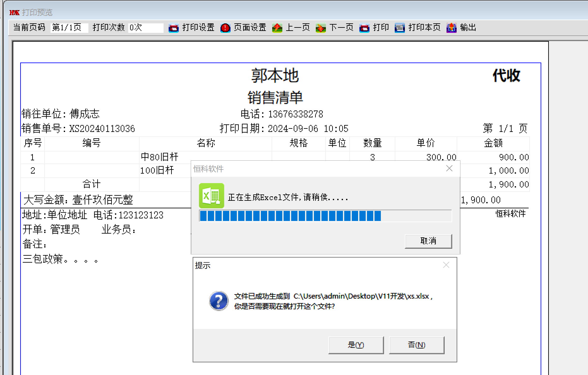Click the 规格 column header
Viewport: 588px width, 375px height.
299,143
